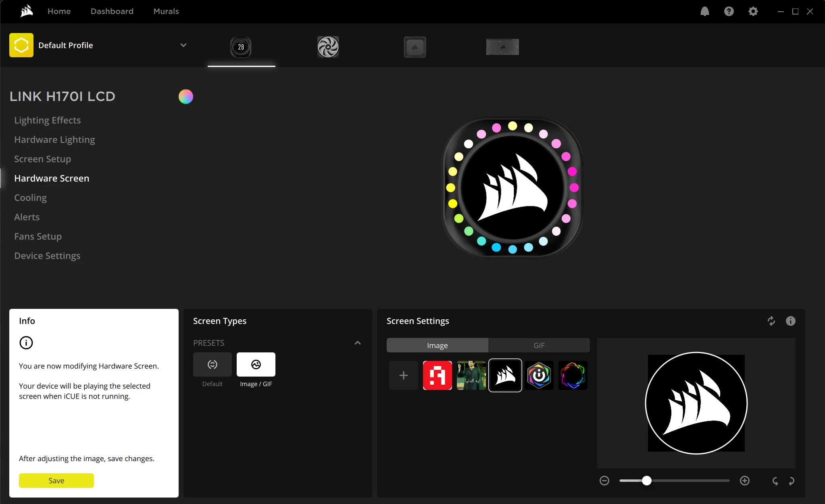
Task: Select the fan device icon
Action: (328, 47)
